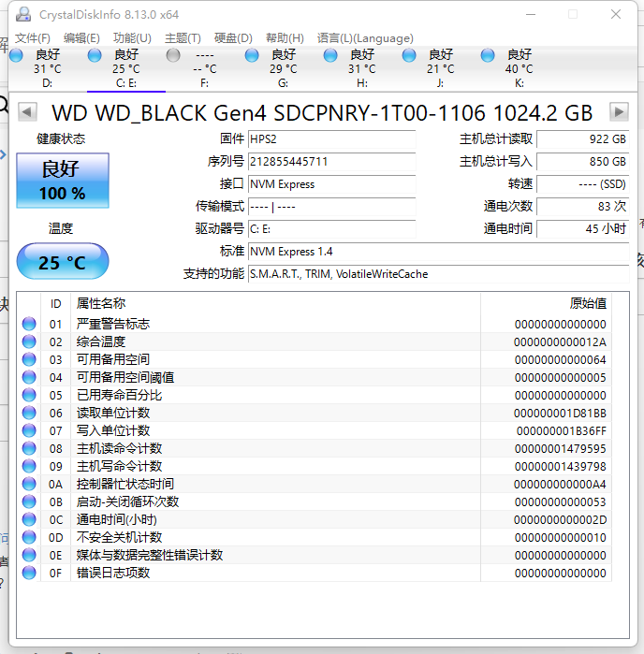
Task: Click status orb for attribute 0F 错误日志项数
Action: tap(29, 573)
